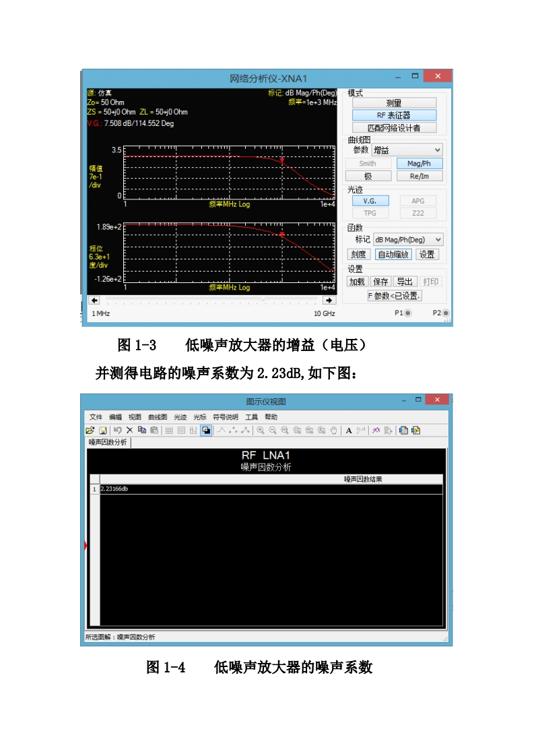Viewport: 534px width, 756px height.
Task: Click the open folder icon in grapher toolbar
Action: pos(90,431)
